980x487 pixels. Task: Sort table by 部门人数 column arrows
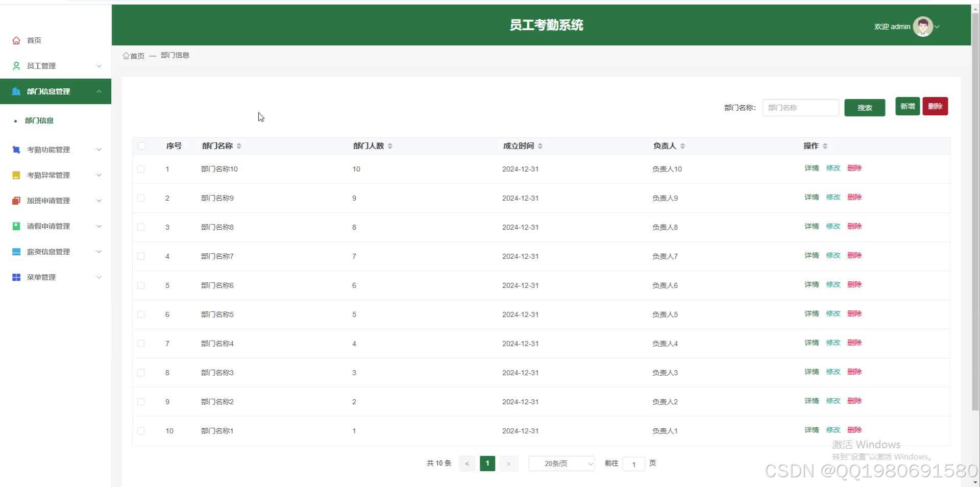pos(390,145)
